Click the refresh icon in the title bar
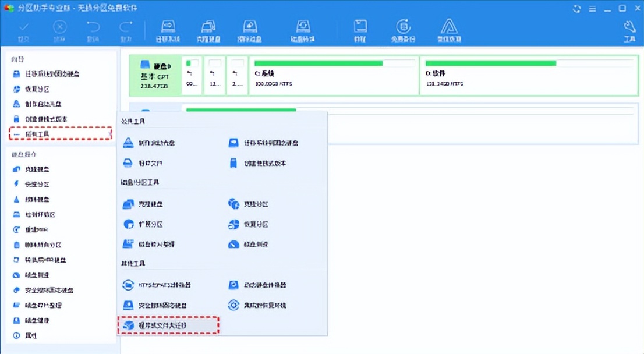The height and width of the screenshot is (354, 644). pyautogui.click(x=576, y=9)
